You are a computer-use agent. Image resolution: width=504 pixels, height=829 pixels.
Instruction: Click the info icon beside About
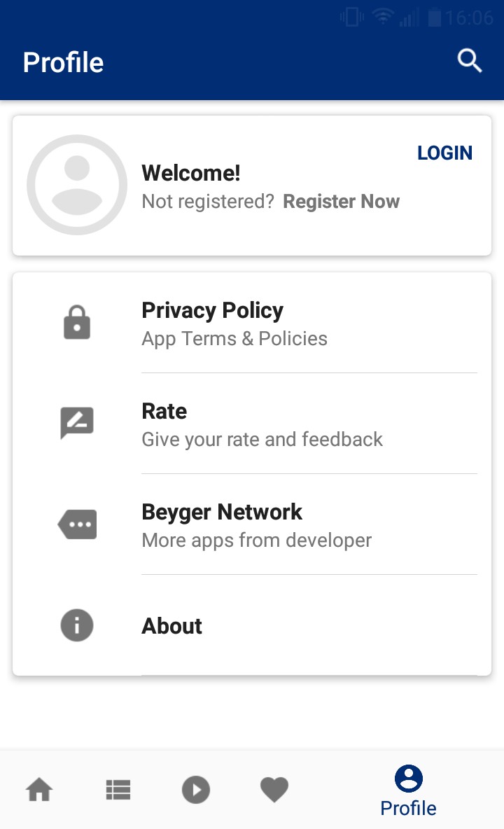(x=77, y=625)
